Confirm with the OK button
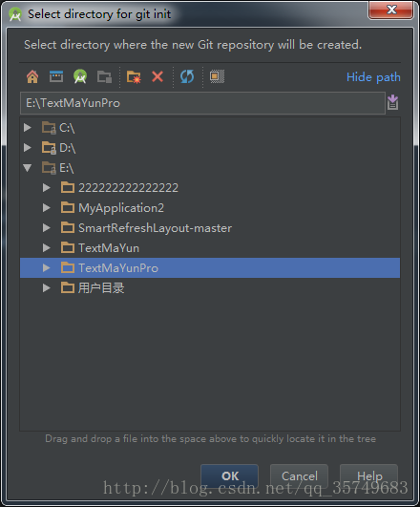420x507 pixels. tap(229, 475)
